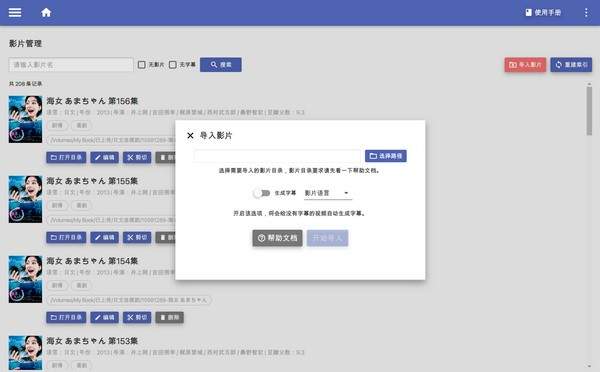
Task: Click 剪切 cut for episode 第154集
Action: click(x=137, y=317)
